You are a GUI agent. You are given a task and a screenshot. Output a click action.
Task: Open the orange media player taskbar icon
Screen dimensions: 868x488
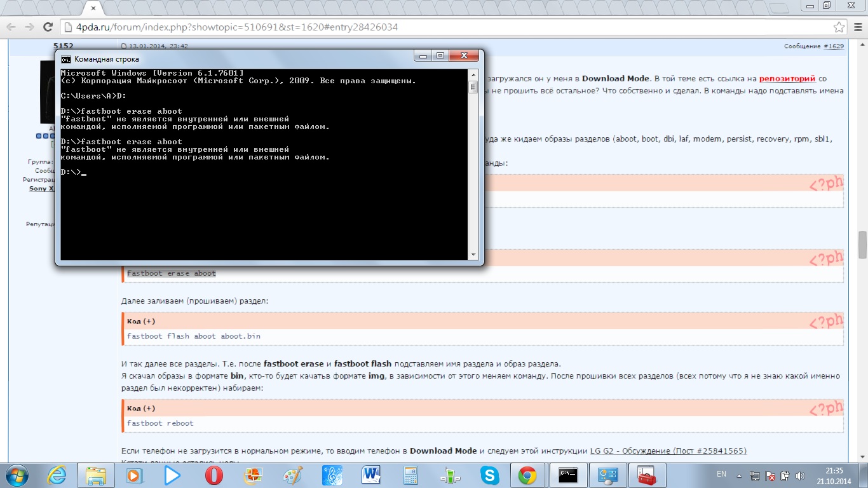(x=134, y=475)
